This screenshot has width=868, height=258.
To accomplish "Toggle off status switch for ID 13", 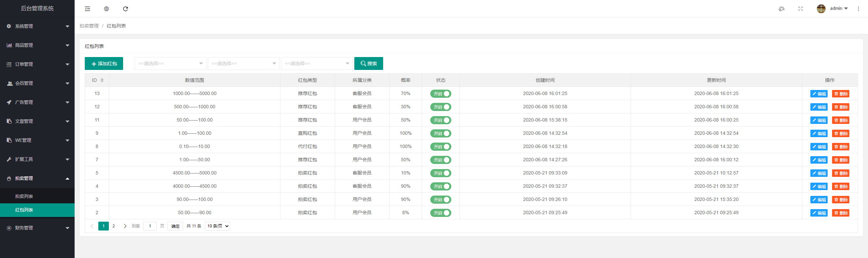I will point(440,94).
